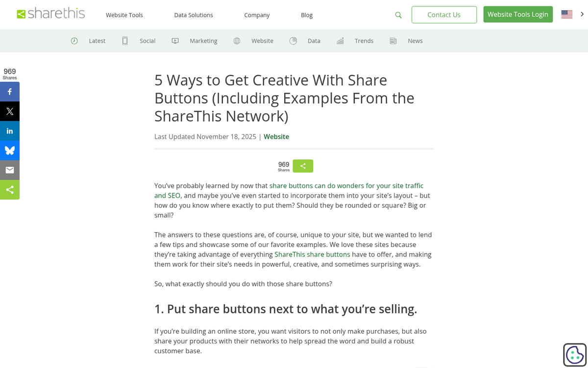Click the News newspaper icon

[393, 41]
